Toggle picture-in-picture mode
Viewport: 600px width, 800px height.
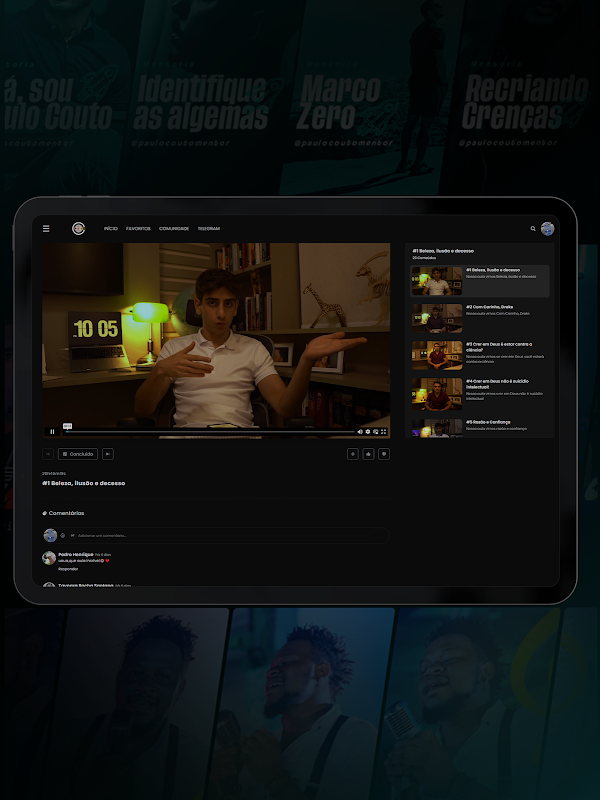tap(376, 432)
